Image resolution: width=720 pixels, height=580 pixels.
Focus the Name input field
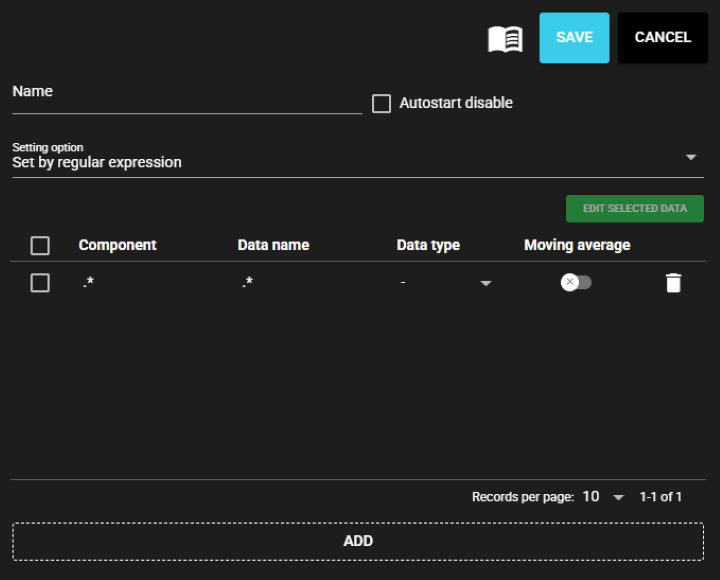[186, 100]
